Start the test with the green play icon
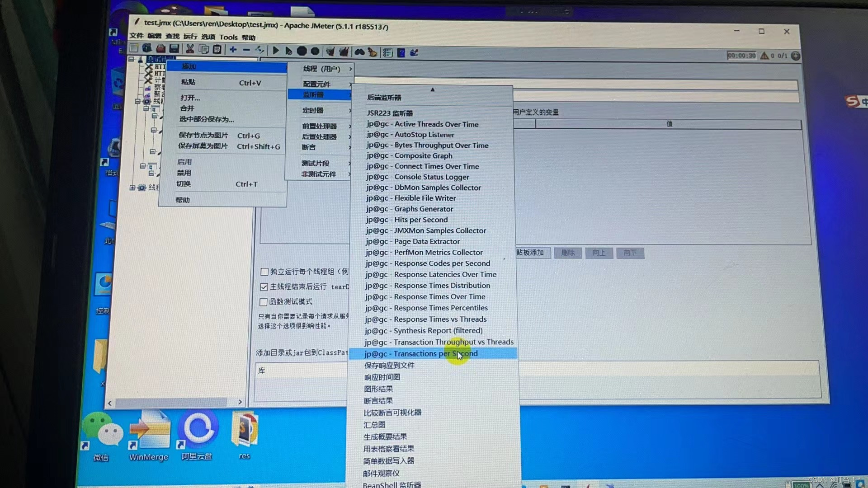This screenshot has height=488, width=868. (276, 51)
